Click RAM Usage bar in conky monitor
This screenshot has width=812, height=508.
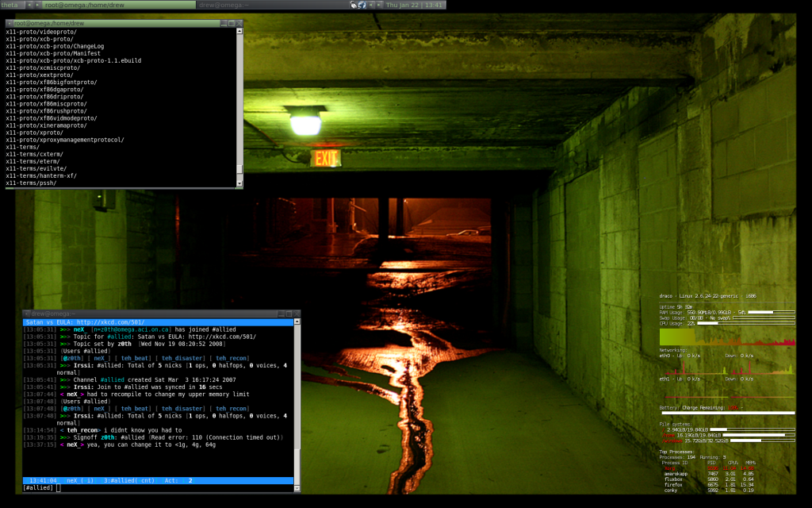coord(771,312)
